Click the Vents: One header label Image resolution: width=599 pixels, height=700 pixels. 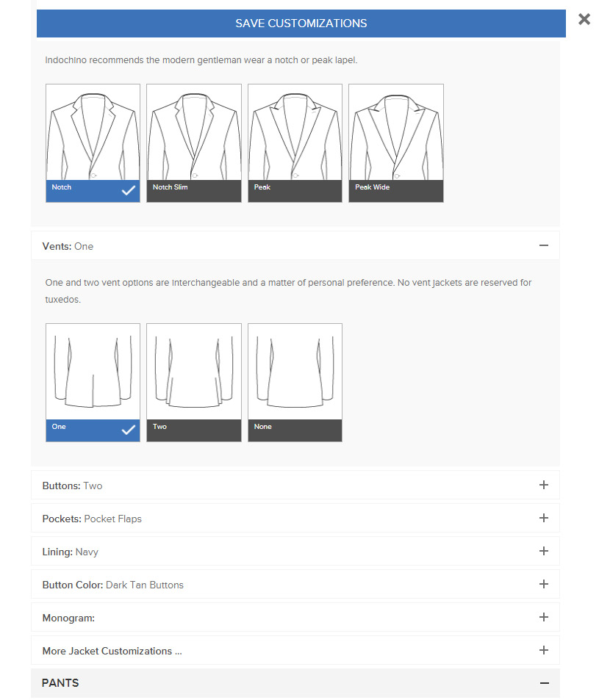(x=68, y=246)
